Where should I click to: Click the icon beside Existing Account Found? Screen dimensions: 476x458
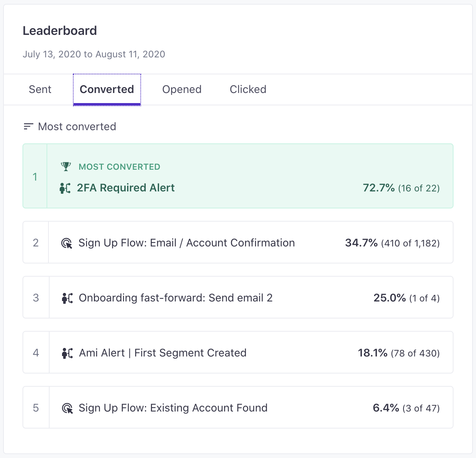67,408
